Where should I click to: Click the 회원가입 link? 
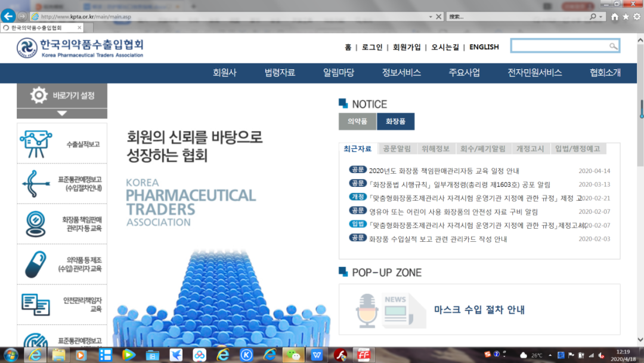coord(407,47)
